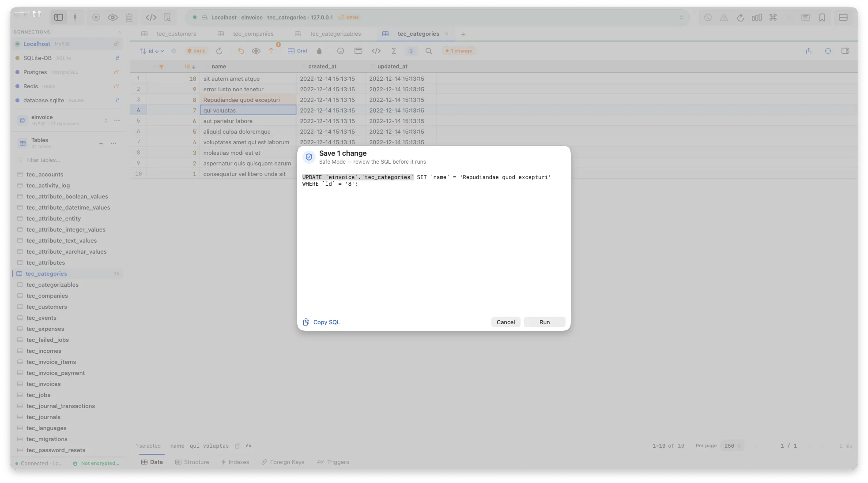The width and height of the screenshot is (868, 483).
Task: Open Tables section more options menu
Action: pyautogui.click(x=113, y=143)
